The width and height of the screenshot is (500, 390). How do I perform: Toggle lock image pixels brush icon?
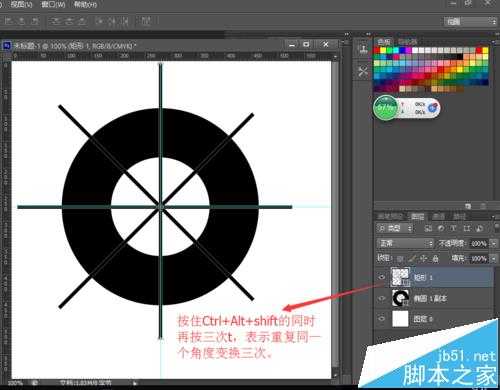[412, 258]
